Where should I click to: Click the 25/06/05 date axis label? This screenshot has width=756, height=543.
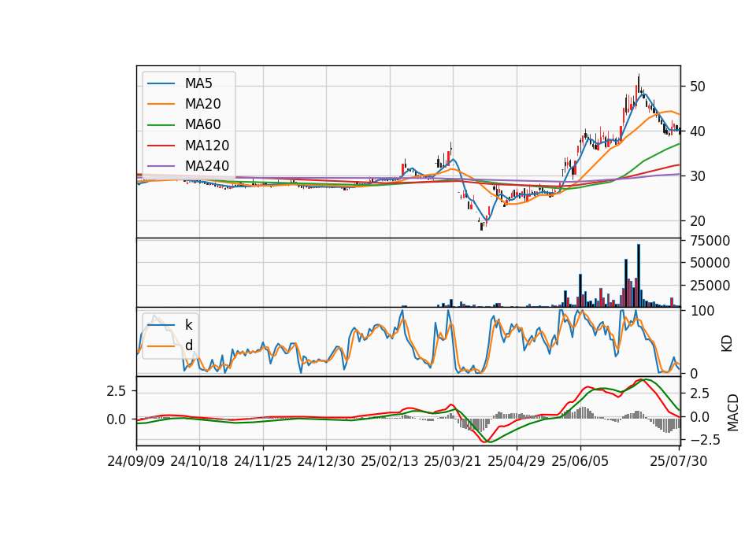pos(580,461)
